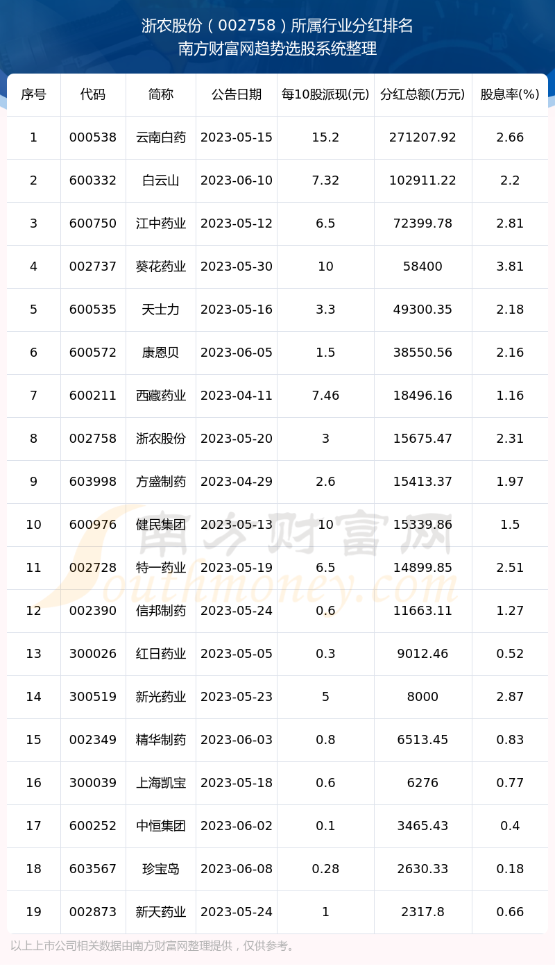
Task: Click the 健民集团 name cell
Action: [x=161, y=525]
